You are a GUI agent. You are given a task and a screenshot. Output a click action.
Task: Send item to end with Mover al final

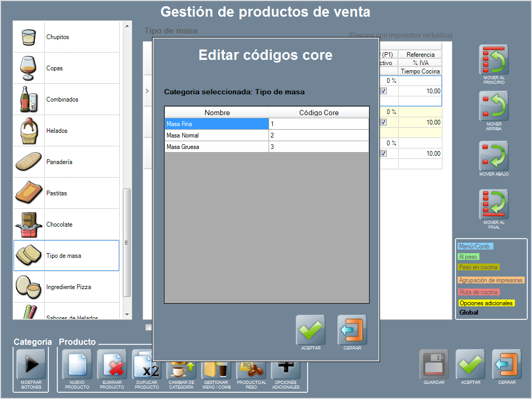pos(493,204)
